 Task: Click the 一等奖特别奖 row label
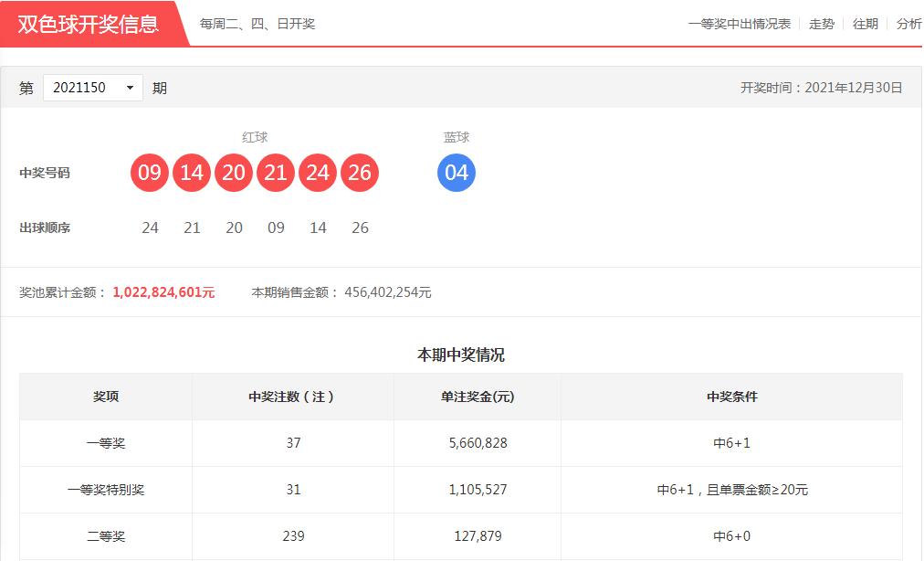(x=106, y=490)
